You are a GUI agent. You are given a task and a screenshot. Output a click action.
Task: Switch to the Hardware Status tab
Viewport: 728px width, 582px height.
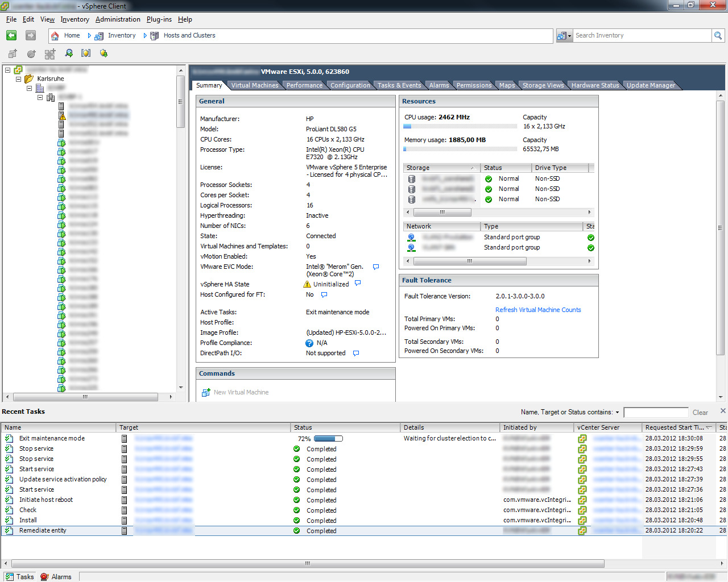click(x=595, y=85)
